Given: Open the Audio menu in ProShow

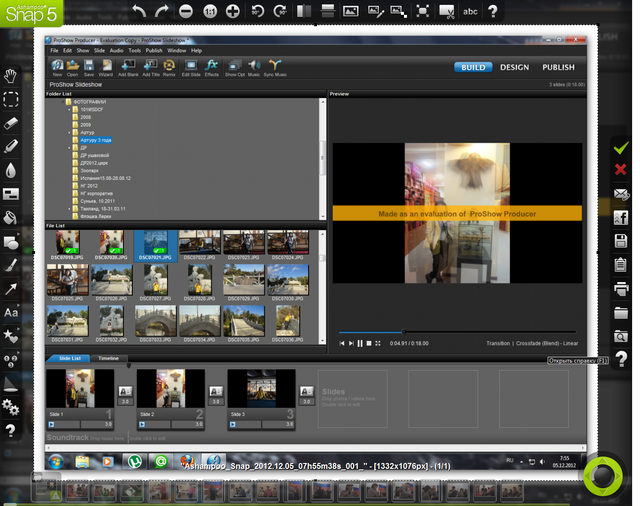Looking at the screenshot, I should click(x=116, y=51).
